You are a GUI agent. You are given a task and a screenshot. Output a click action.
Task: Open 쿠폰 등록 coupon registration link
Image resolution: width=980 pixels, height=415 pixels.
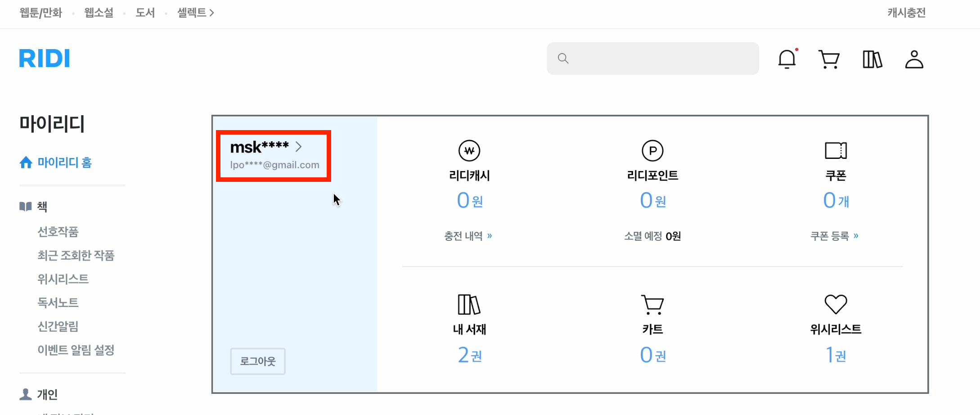pyautogui.click(x=834, y=236)
